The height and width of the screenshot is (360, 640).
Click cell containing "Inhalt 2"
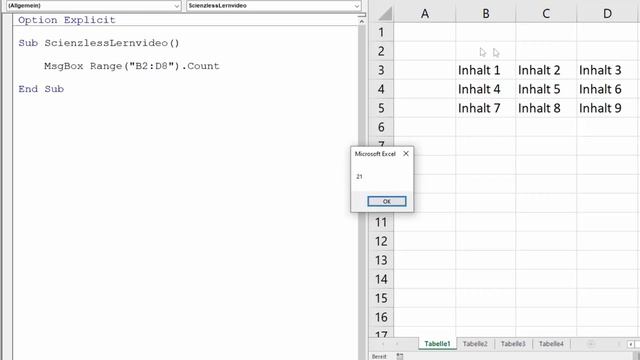coord(546,70)
